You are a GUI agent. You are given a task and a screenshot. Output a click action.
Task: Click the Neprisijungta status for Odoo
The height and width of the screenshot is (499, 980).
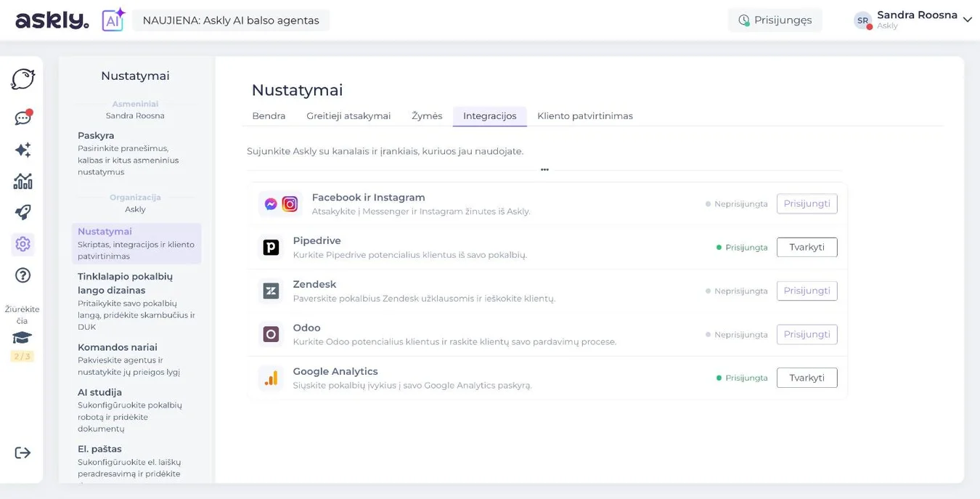click(x=736, y=335)
